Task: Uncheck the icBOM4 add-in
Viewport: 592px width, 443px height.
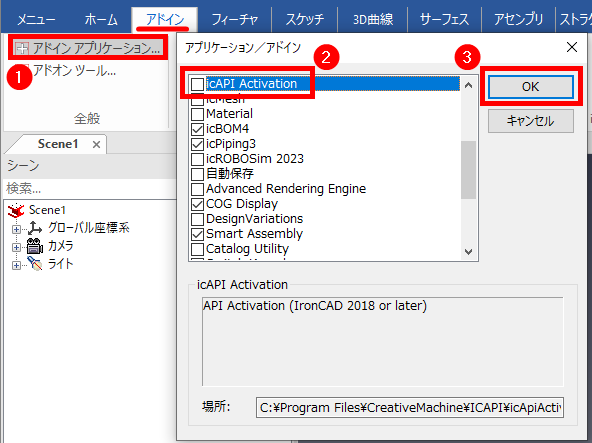Action: click(x=197, y=129)
